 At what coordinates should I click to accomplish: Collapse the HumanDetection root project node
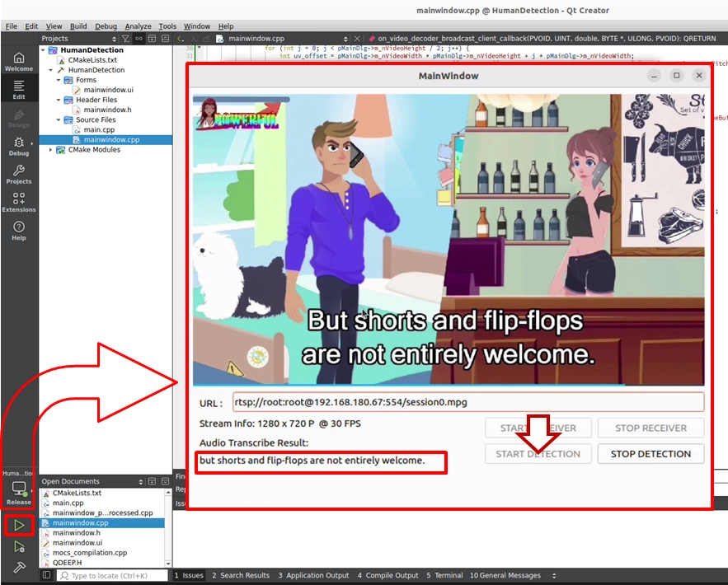43,50
